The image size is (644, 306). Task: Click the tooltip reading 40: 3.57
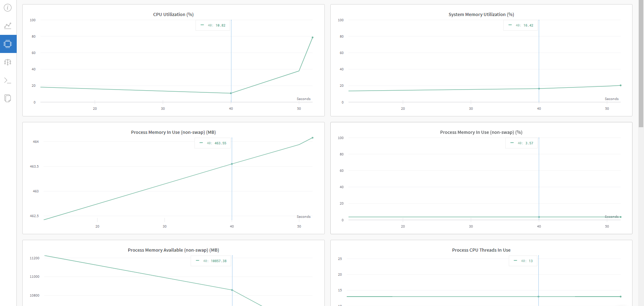[522, 143]
